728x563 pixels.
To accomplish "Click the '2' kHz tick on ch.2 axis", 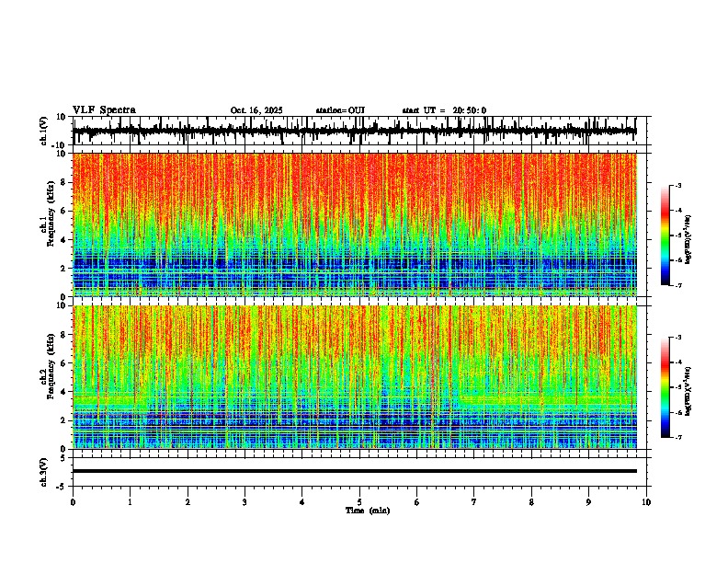I will 64,420.
